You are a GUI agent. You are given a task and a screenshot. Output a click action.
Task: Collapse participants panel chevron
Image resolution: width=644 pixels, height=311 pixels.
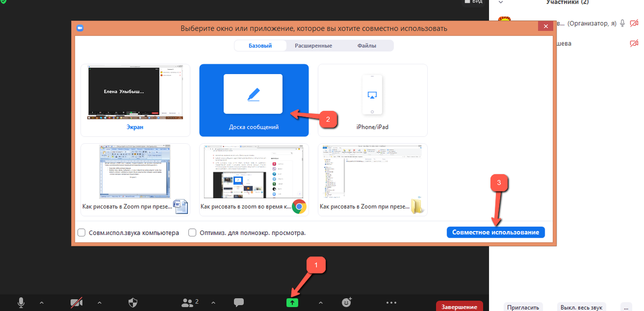(501, 3)
